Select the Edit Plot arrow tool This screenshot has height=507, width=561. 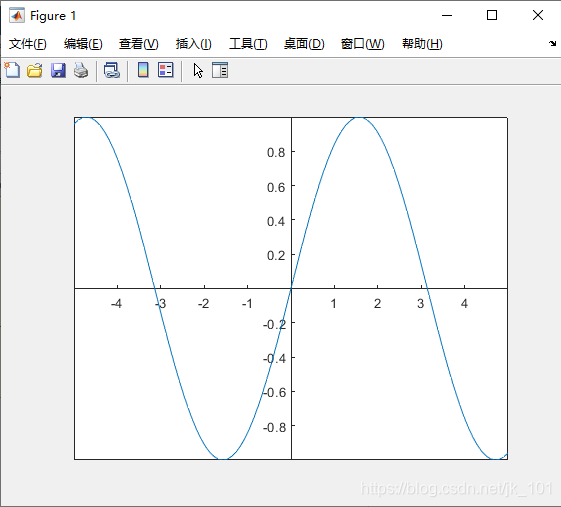click(198, 70)
